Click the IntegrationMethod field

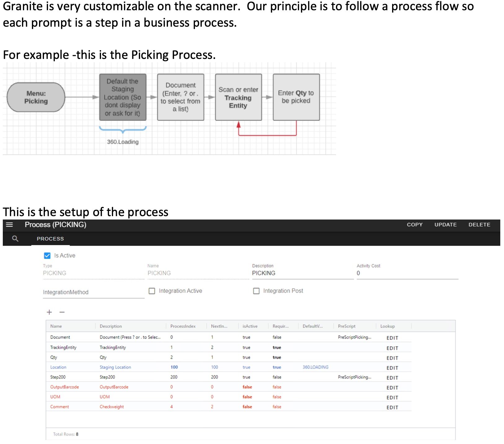(x=93, y=292)
